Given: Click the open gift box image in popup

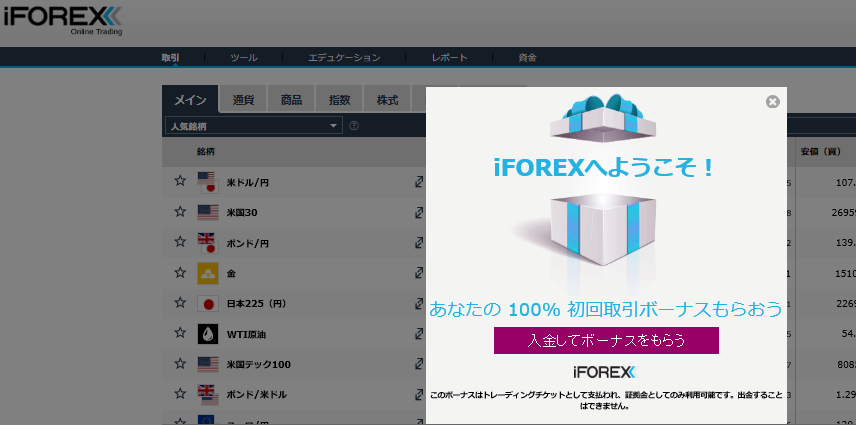Looking at the screenshot, I should (x=603, y=229).
